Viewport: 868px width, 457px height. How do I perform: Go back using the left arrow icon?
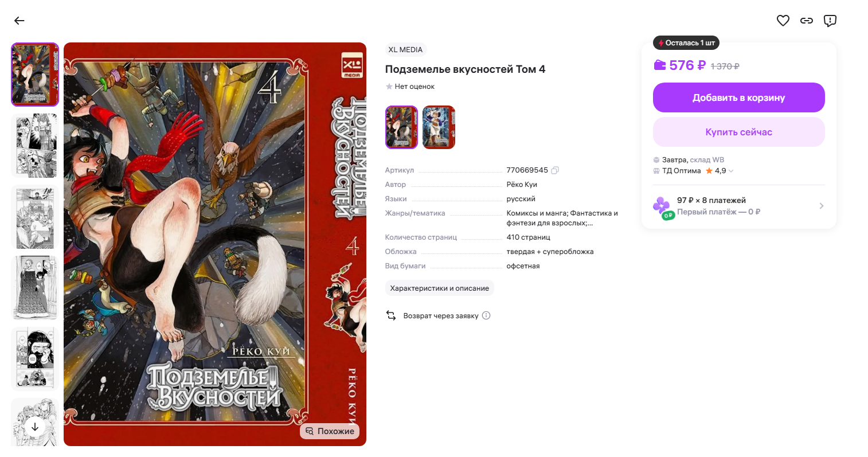tap(19, 21)
